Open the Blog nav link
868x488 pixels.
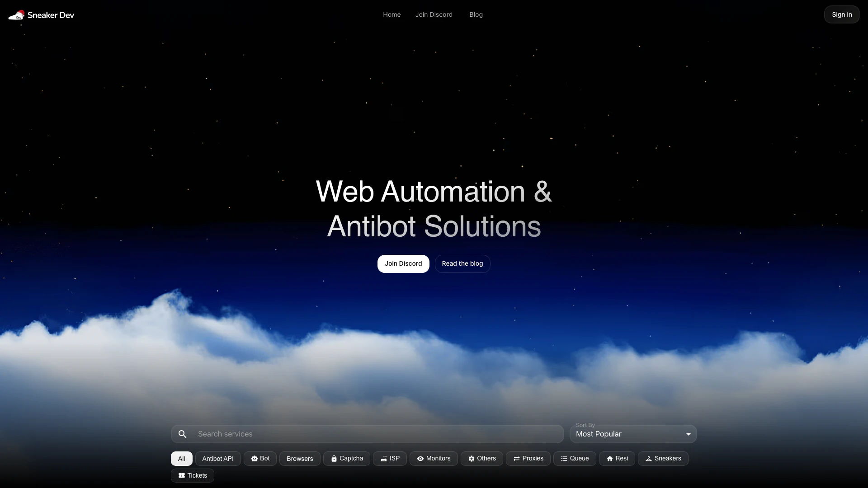click(x=476, y=14)
